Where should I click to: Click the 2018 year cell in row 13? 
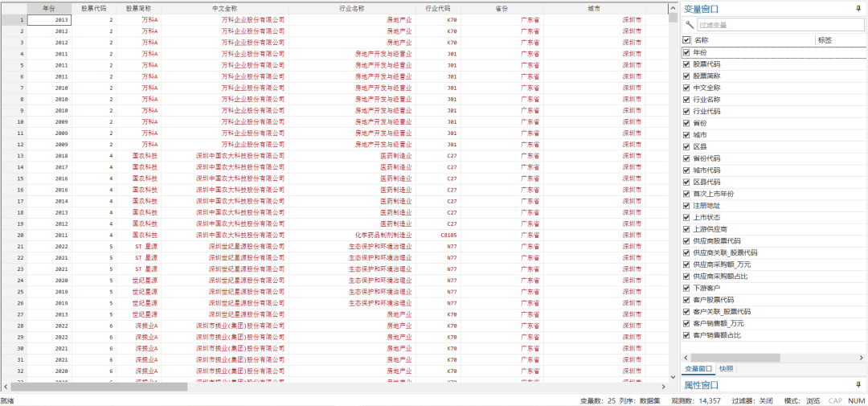[49, 156]
